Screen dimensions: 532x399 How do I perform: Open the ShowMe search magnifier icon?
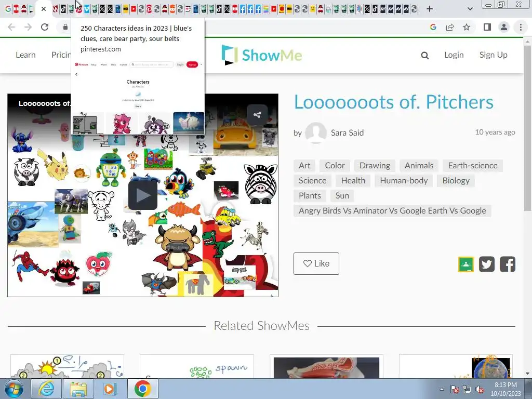coord(425,55)
